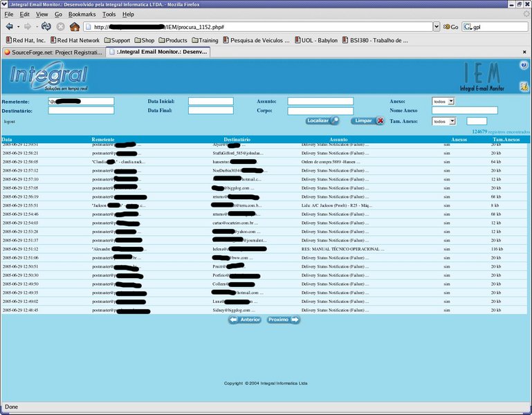Click the help question mark icon

point(524,65)
